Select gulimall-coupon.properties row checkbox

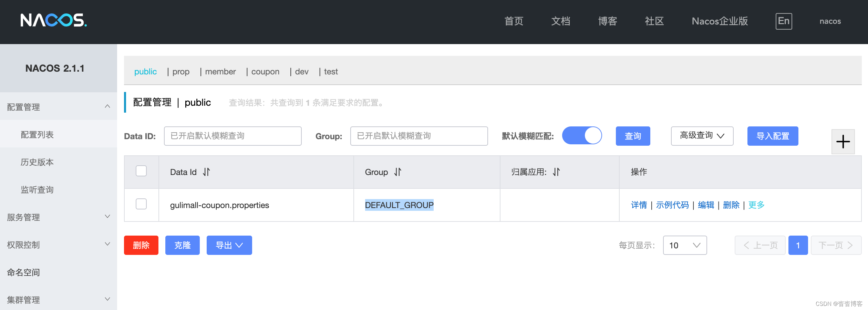pos(141,204)
